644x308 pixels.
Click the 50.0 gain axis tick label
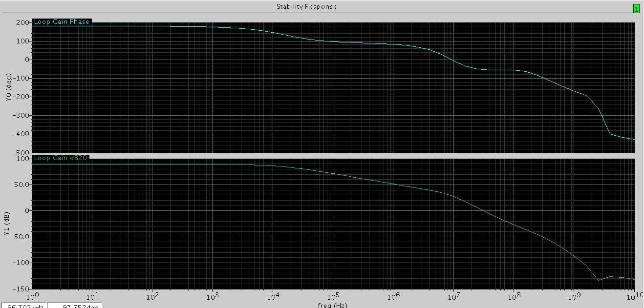[22, 185]
